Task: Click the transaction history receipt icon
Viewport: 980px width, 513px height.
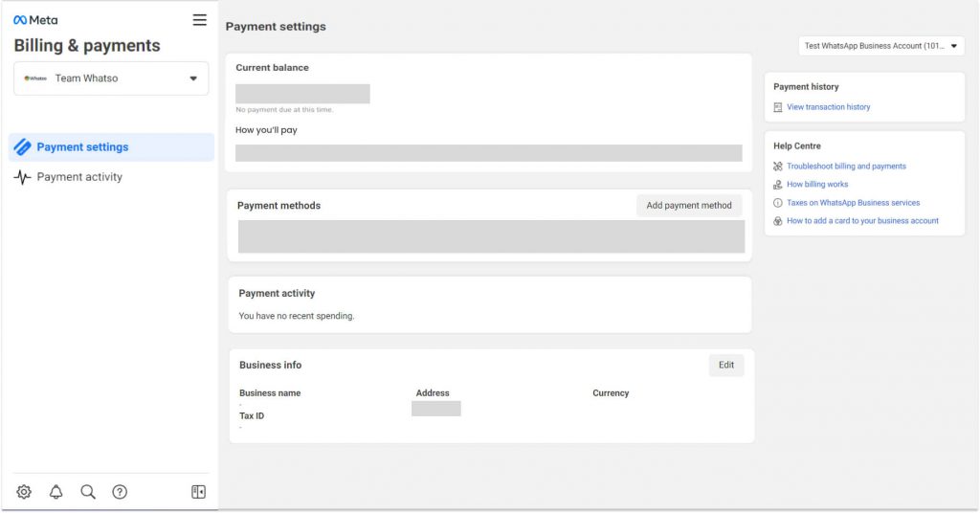Action: click(x=778, y=107)
